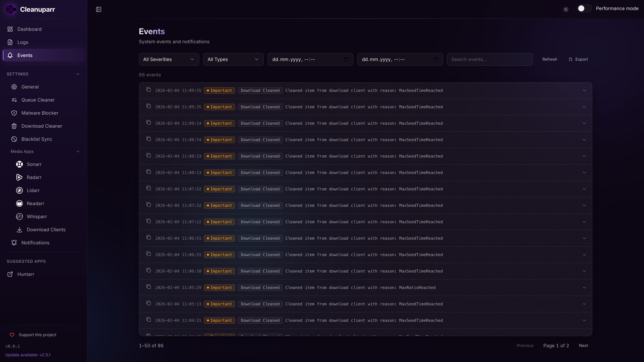Click the start date input field
Viewport: 644px width, 362px height.
pyautogui.click(x=310, y=59)
